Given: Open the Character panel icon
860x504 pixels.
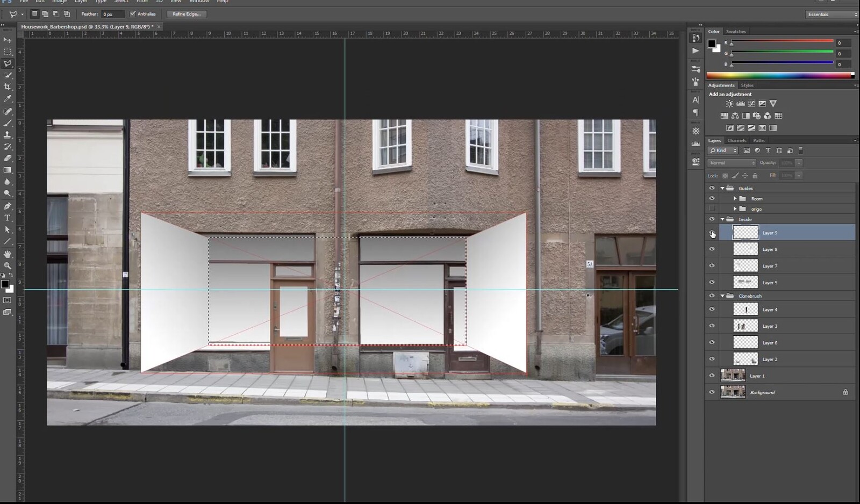Looking at the screenshot, I should point(696,100).
